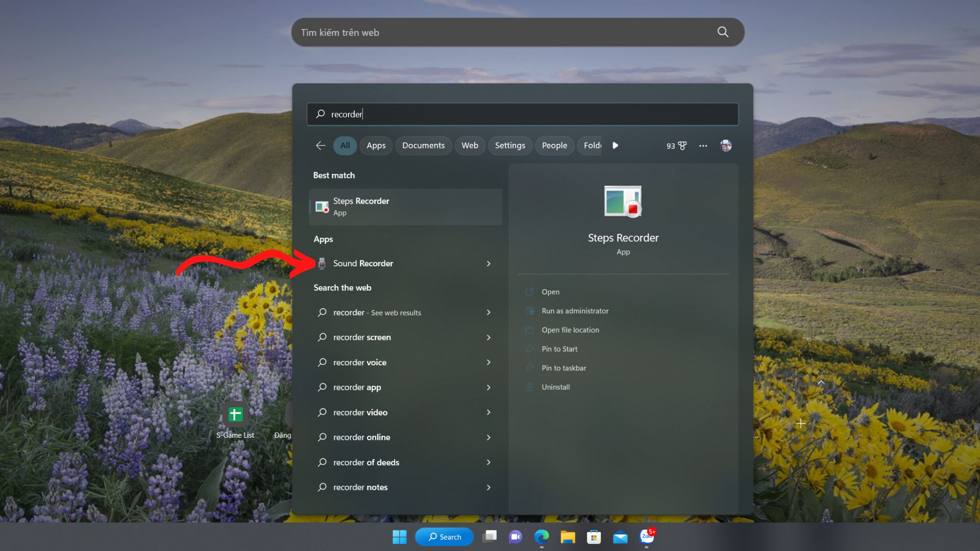
Task: Open the Zalo app with 5+ badge
Action: click(x=647, y=537)
